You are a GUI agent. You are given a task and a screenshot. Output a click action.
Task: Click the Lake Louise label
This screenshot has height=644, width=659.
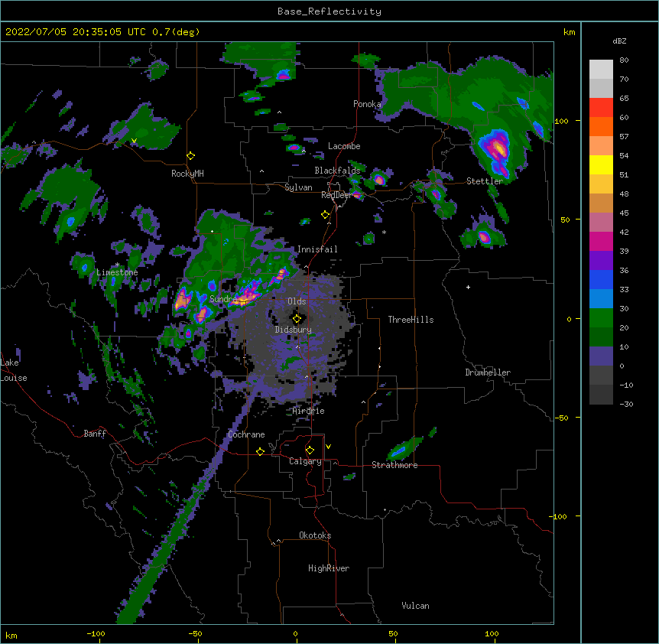point(14,370)
